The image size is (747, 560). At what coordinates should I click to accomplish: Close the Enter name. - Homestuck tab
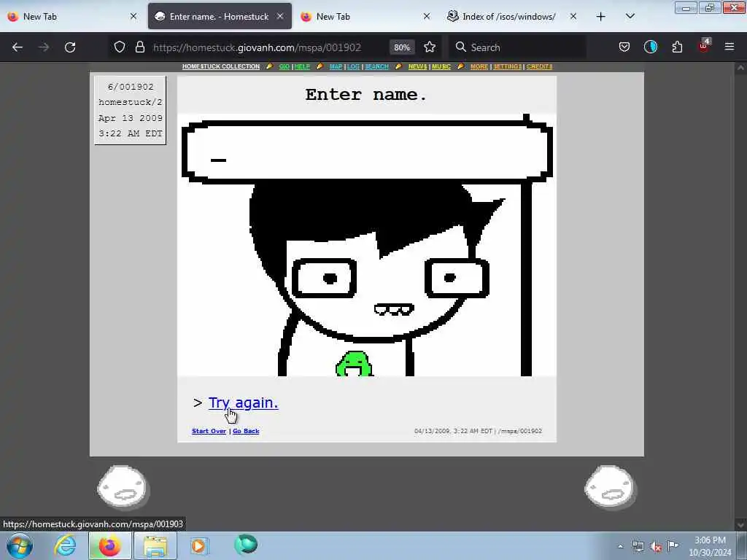[280, 17]
